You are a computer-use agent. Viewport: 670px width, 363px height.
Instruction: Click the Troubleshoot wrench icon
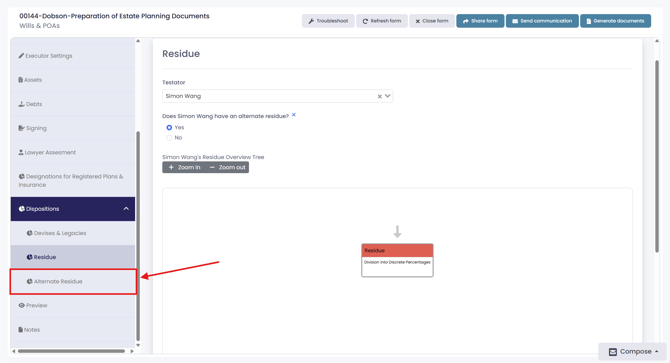pyautogui.click(x=311, y=21)
